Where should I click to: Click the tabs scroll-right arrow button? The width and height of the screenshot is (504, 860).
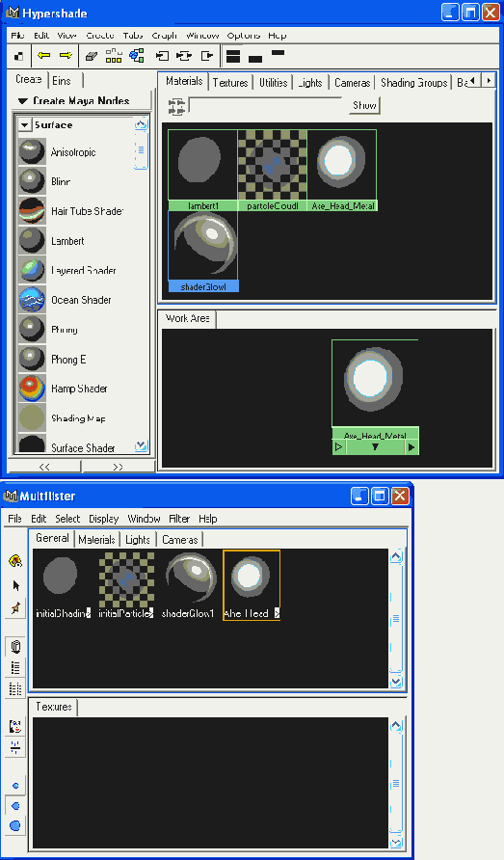[x=488, y=81]
